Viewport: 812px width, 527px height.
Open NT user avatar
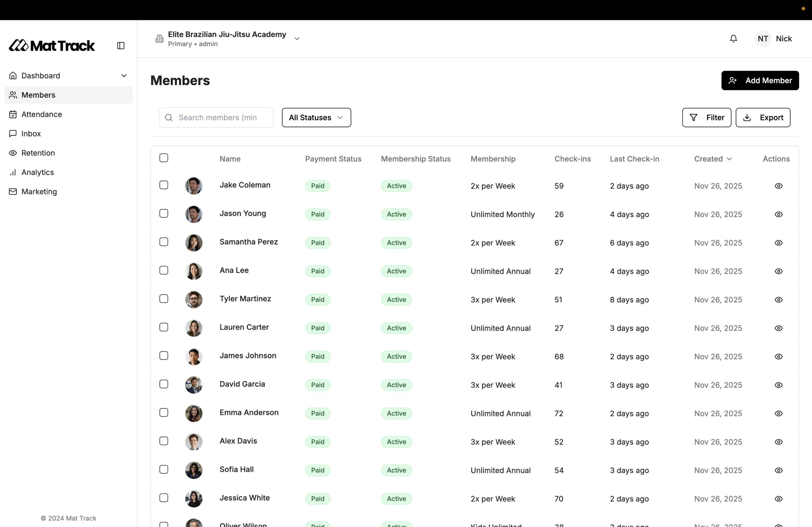(763, 39)
